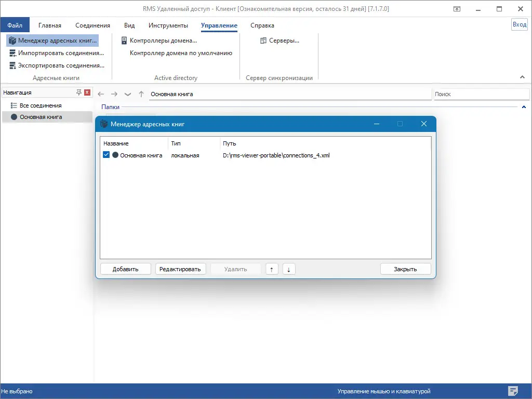Switch to the Главная tab
This screenshot has width=532, height=399.
50,25
